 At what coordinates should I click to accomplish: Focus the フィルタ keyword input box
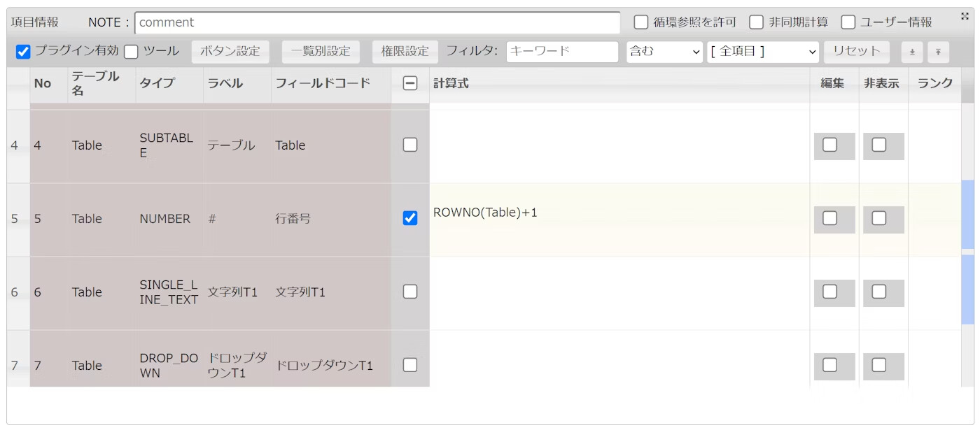tap(562, 52)
